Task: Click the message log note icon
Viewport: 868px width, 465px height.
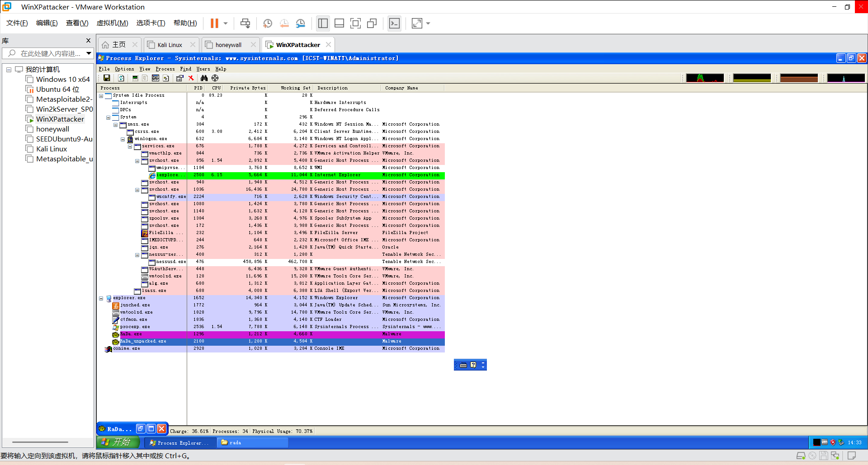Action: pyautogui.click(x=852, y=456)
